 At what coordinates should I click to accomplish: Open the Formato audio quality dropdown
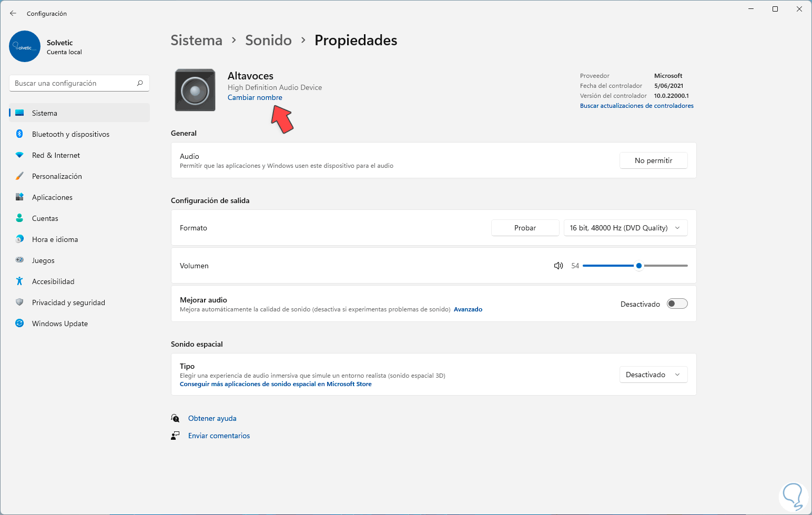(625, 228)
